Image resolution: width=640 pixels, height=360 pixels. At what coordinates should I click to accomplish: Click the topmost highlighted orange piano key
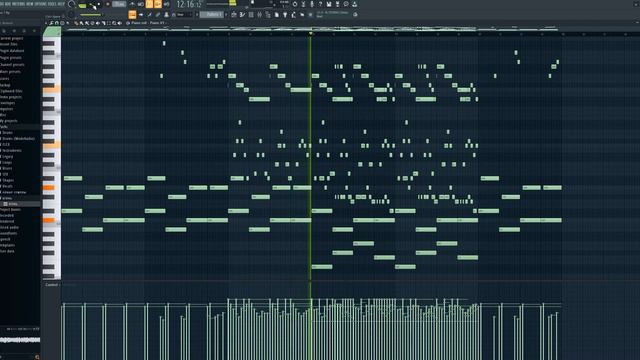pyautogui.click(x=52, y=89)
